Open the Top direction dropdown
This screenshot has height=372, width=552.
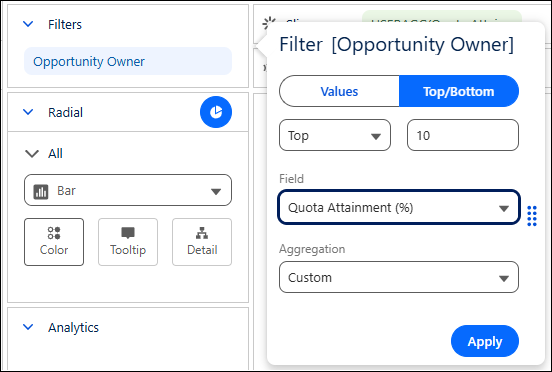335,135
